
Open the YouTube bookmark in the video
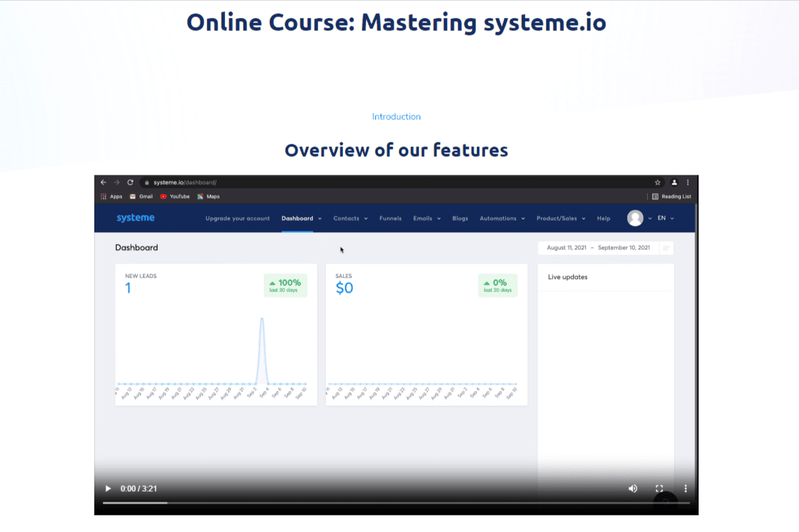click(175, 196)
